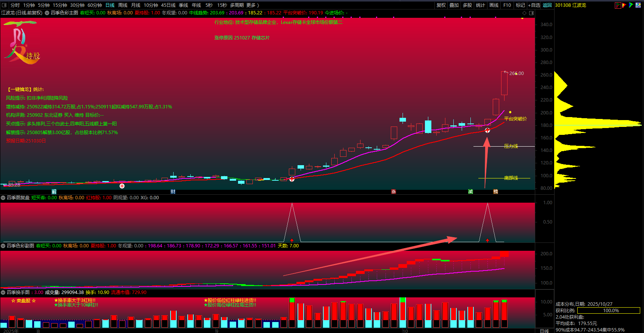The image size is (644, 333).
Task: Toggle the left side panel icon
Action: pos(5,5)
